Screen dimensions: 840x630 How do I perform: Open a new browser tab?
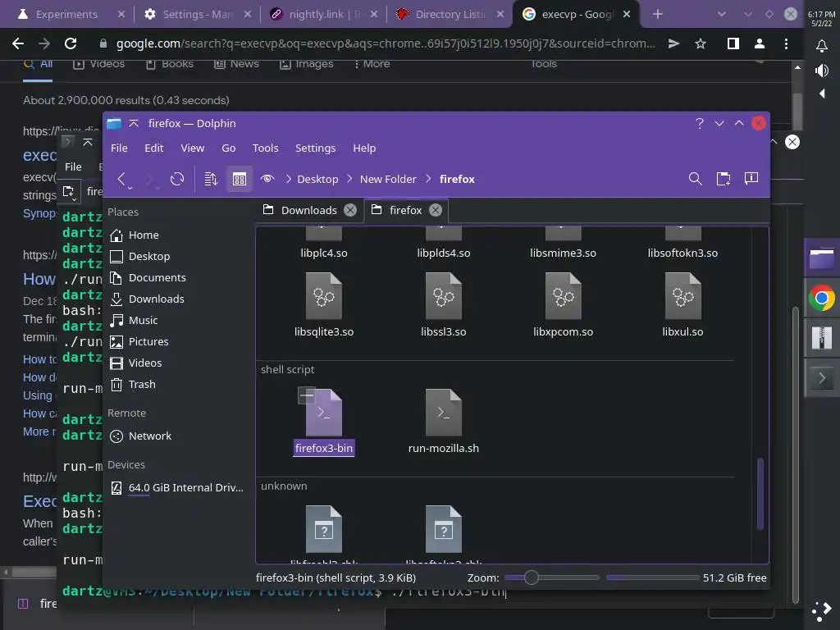657,15
